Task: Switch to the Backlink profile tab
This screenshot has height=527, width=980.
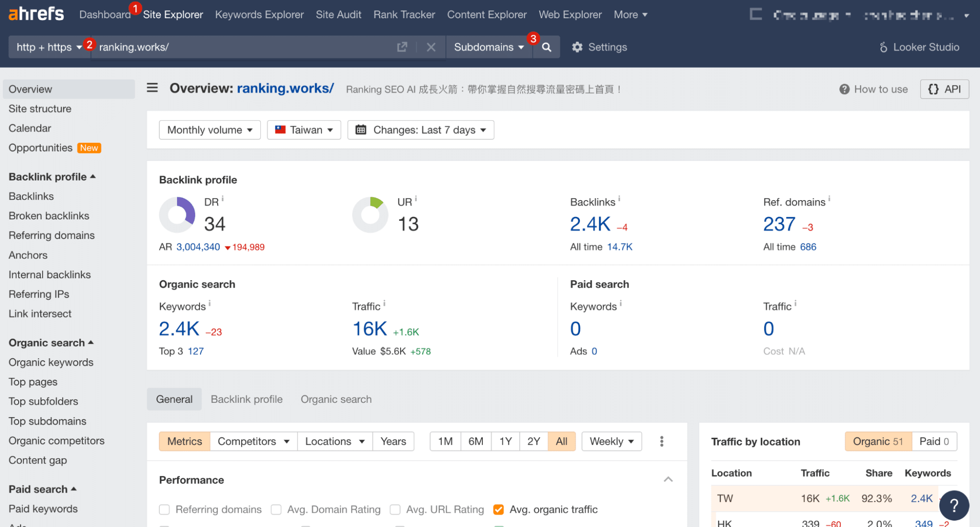Action: tap(247, 399)
